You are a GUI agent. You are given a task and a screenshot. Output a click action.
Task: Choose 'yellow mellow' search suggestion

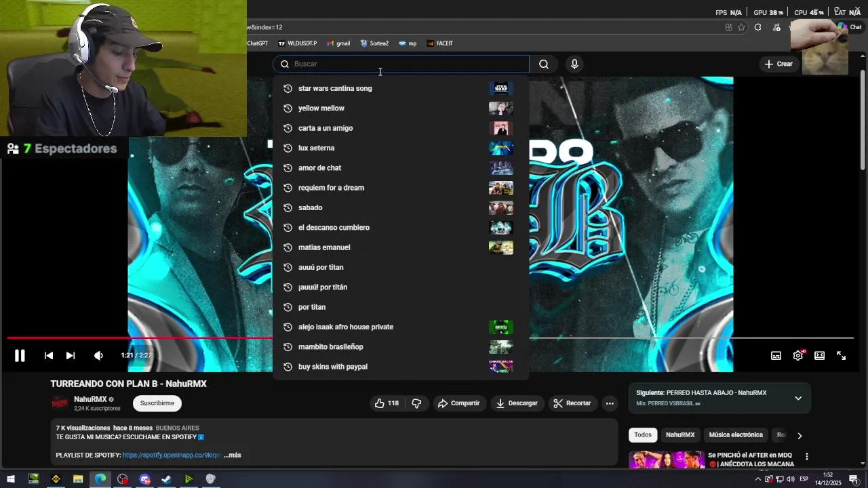tap(401, 108)
